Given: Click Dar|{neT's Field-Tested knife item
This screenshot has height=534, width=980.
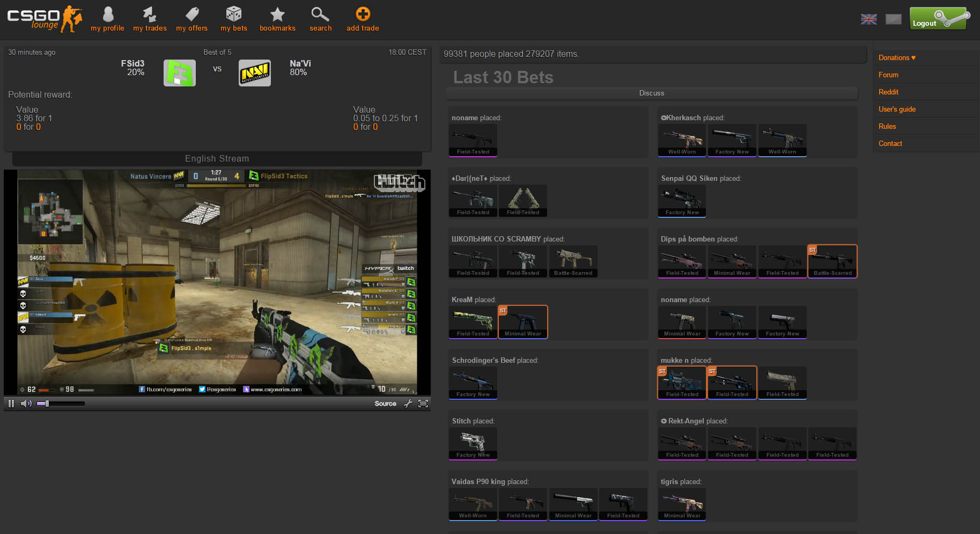Looking at the screenshot, I should point(523,201).
